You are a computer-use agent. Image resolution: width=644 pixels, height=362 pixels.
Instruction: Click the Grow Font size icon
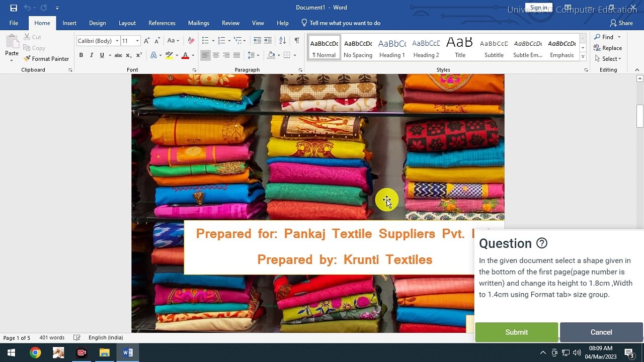[x=146, y=41]
